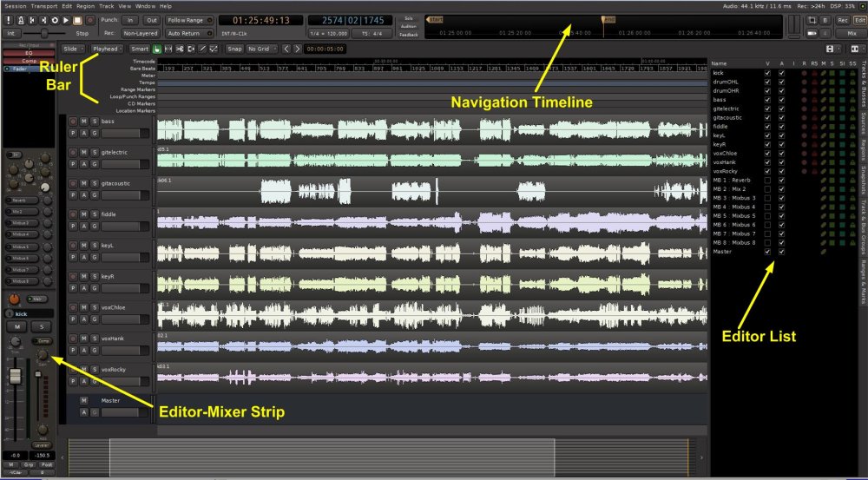This screenshot has width=868, height=480.
Task: Click the MIDI panic exclamation icon
Action: pyautogui.click(x=10, y=20)
